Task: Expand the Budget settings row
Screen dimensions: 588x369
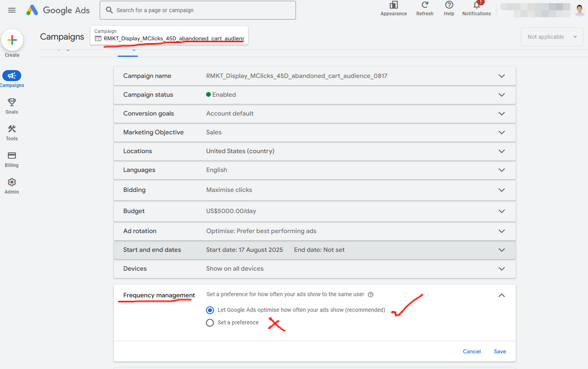Action: (502, 211)
